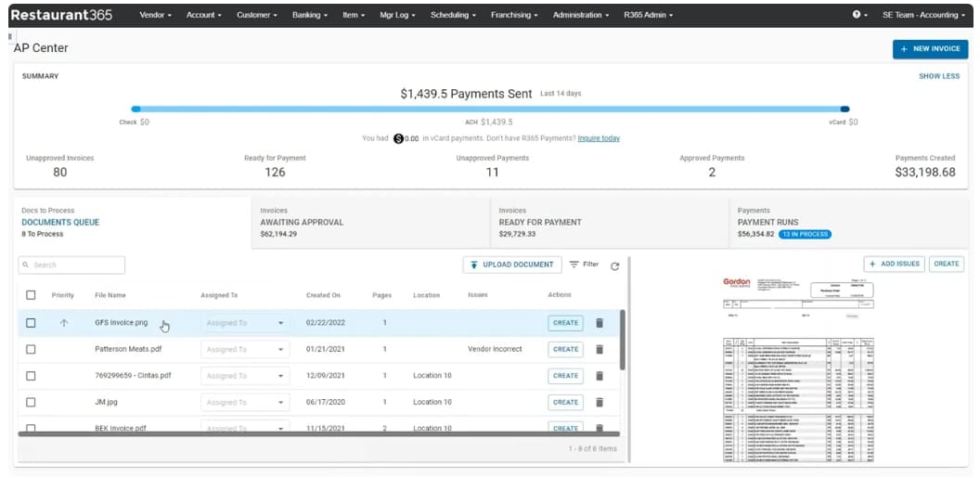
Task: Click the horizontal scrollbar under document list
Action: [318, 433]
